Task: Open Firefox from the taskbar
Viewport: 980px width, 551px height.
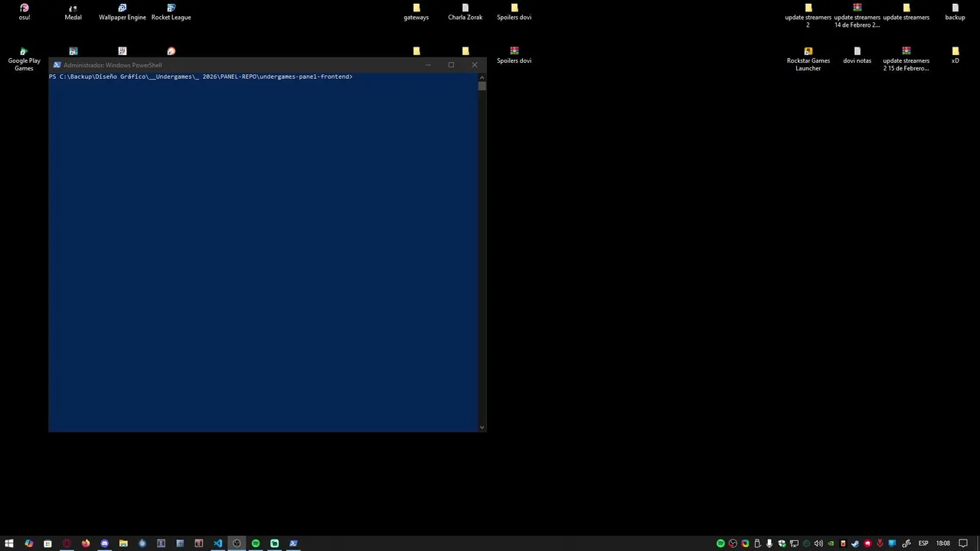Action: tap(86, 543)
